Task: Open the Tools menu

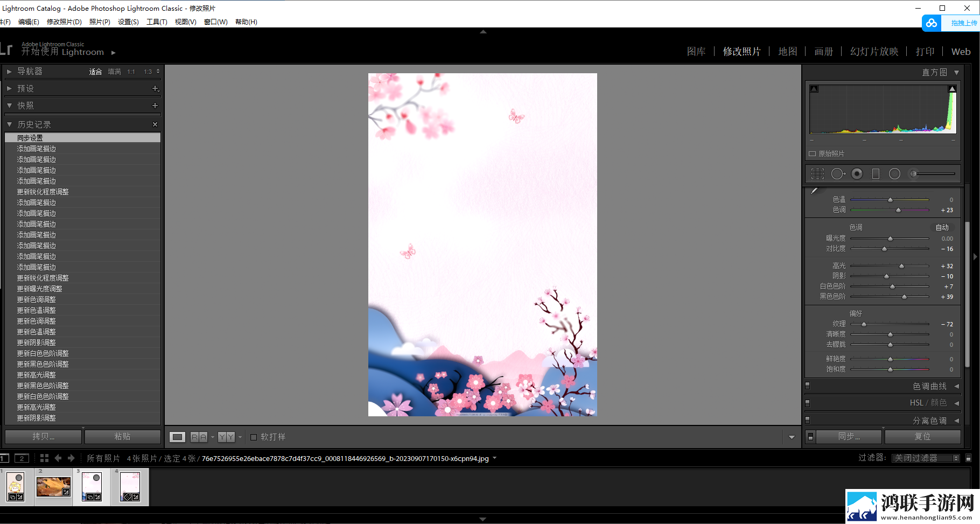Action: click(x=157, y=22)
